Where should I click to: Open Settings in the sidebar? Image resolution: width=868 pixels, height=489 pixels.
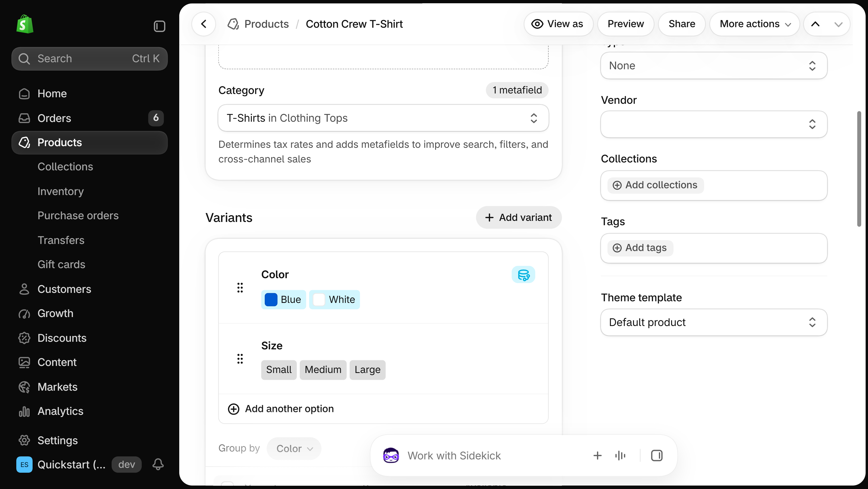pos(89,440)
